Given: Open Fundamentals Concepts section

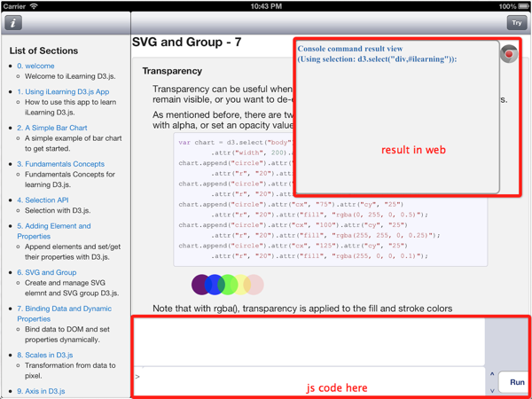Looking at the screenshot, I should (60, 164).
